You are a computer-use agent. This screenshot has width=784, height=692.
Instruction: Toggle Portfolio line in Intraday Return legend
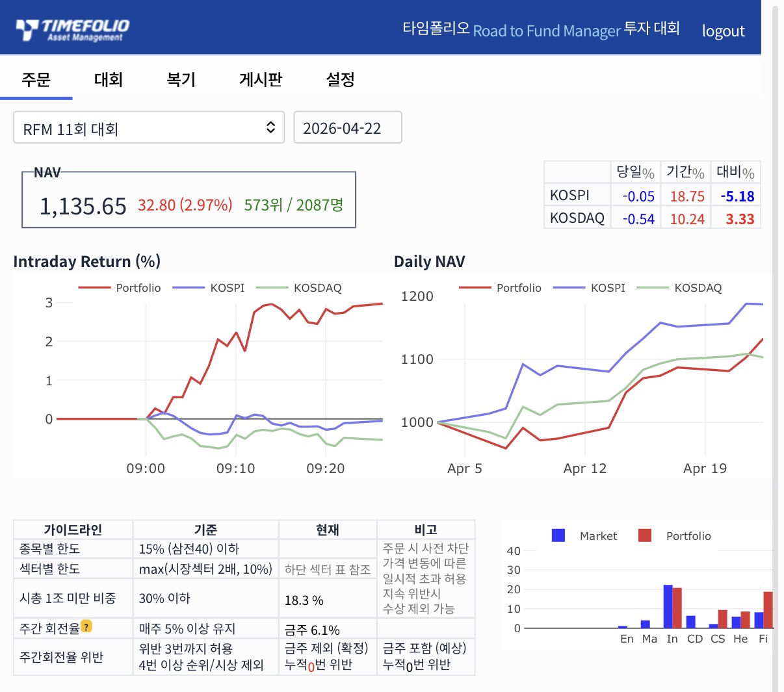click(x=120, y=288)
